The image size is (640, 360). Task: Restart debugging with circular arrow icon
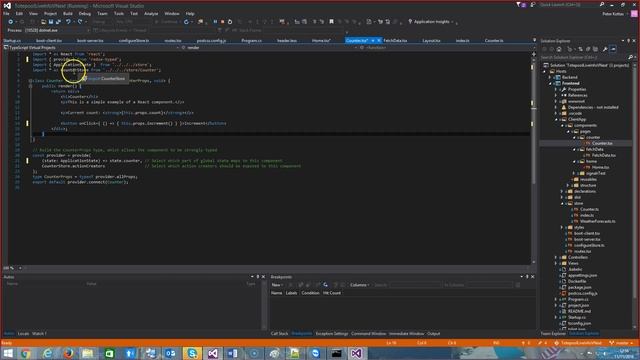230,22
